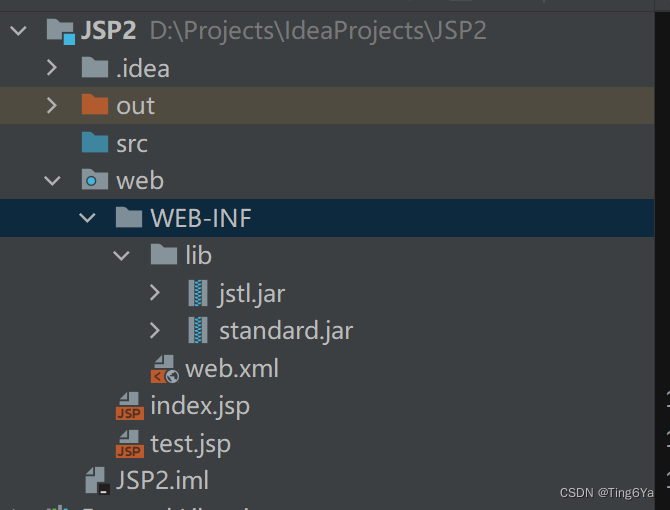Select the .idea tree row label
Viewport: 670px width, 510px height.
pyautogui.click(x=143, y=68)
